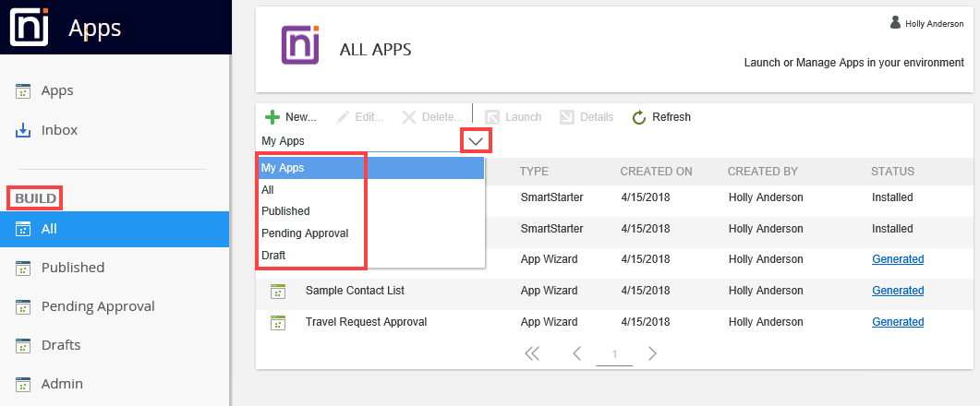Click the Admin icon in sidebar
The height and width of the screenshot is (406, 980).
tap(24, 384)
